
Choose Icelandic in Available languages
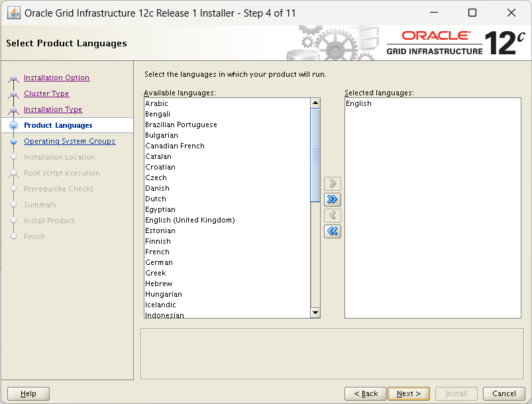coord(227,305)
